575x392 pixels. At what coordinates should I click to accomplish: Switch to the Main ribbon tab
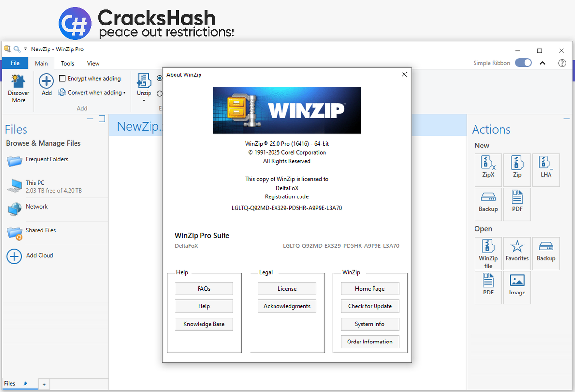pos(42,63)
